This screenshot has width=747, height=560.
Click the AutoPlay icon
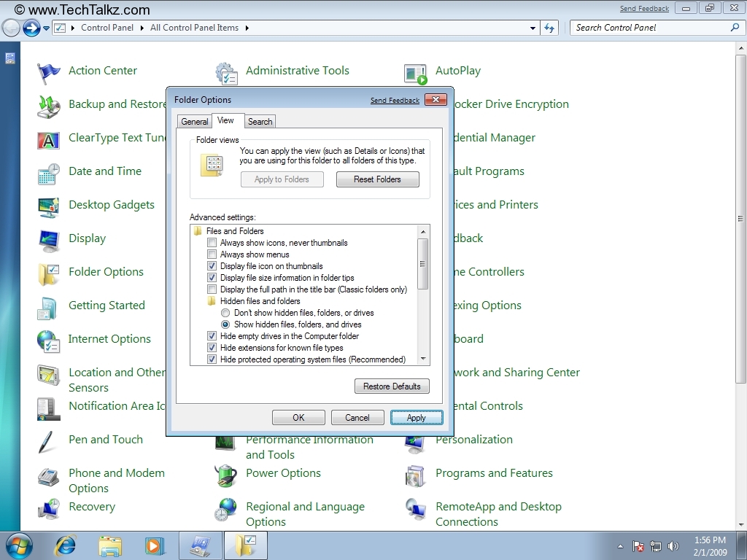[415, 73]
